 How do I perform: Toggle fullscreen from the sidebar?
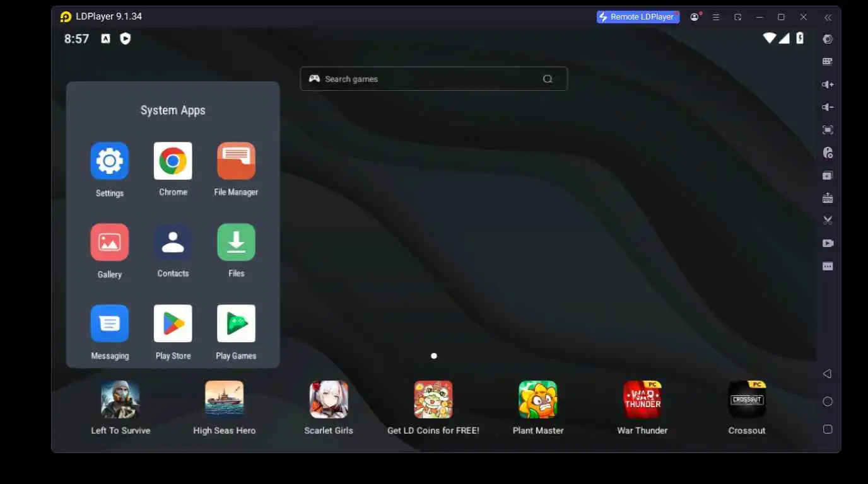[x=828, y=130]
